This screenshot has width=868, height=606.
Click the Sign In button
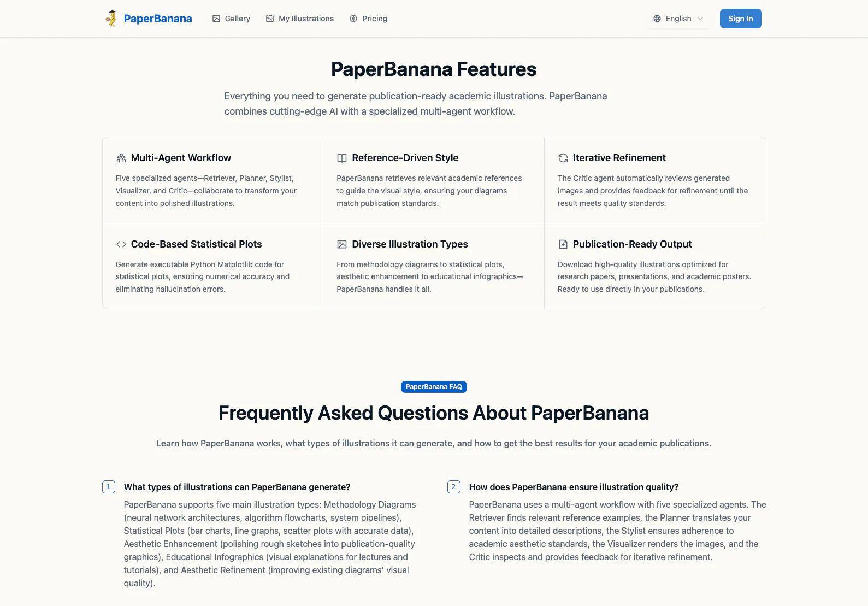pyautogui.click(x=741, y=19)
